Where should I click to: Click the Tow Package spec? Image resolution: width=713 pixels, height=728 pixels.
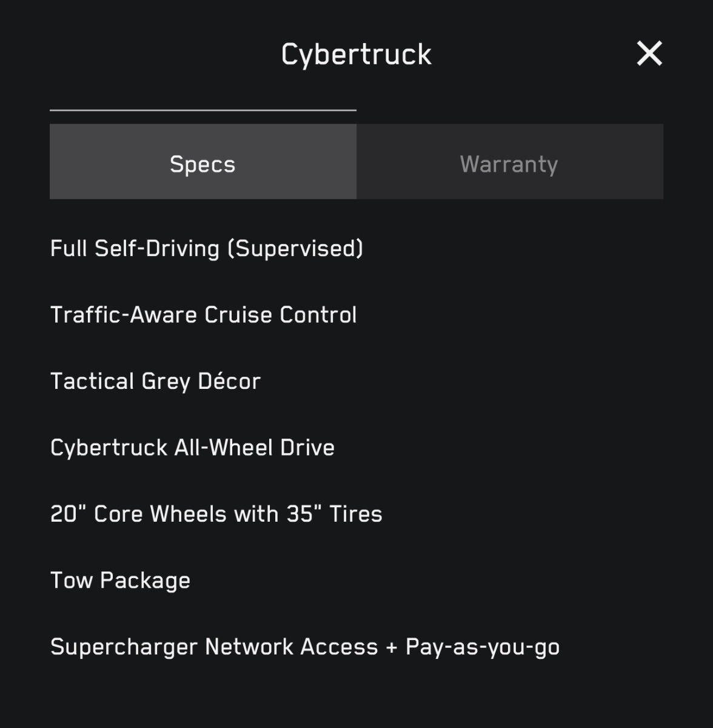point(120,581)
